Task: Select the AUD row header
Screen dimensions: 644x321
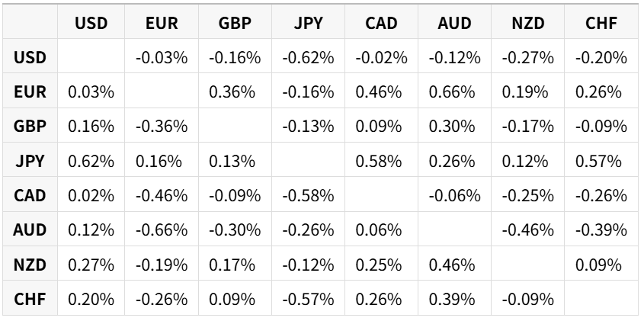Action: 30,230
